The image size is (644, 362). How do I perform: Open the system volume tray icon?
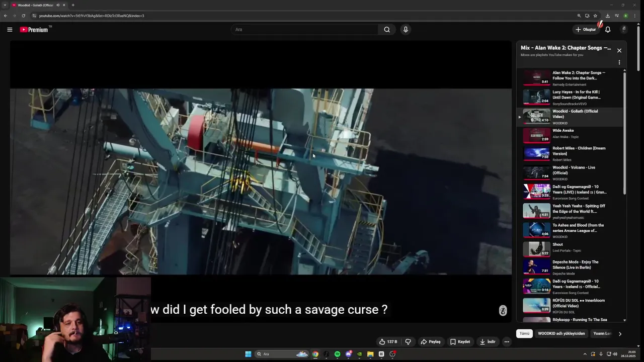[x=615, y=354]
